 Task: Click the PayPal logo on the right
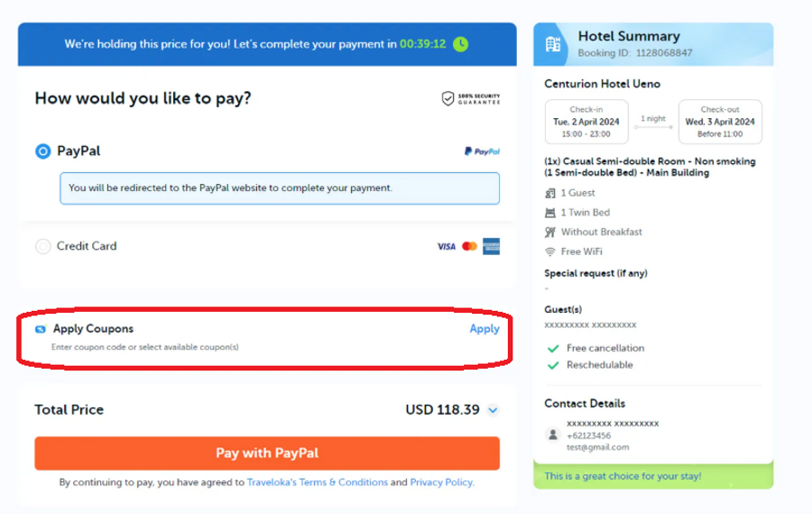pos(482,151)
